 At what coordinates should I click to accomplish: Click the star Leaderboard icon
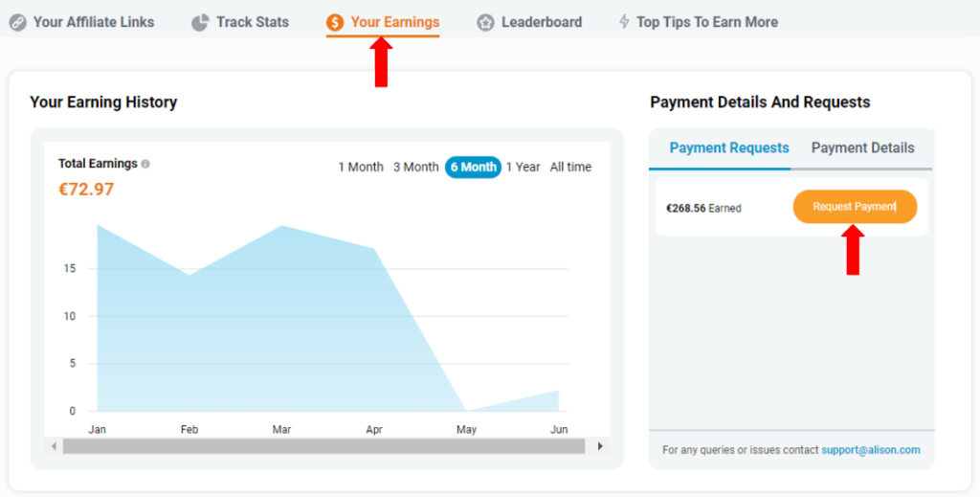(486, 22)
